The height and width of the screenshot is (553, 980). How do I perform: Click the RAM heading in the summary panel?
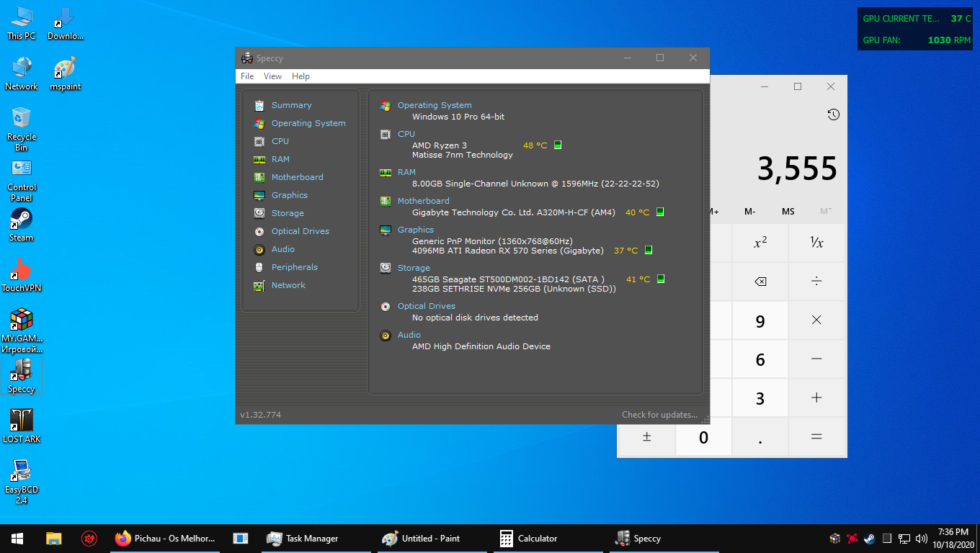[x=406, y=172]
